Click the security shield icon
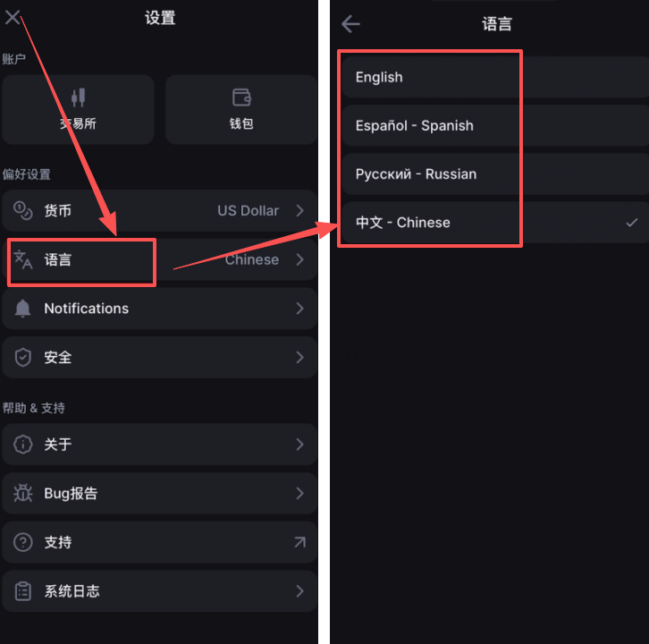649x644 pixels. point(22,358)
